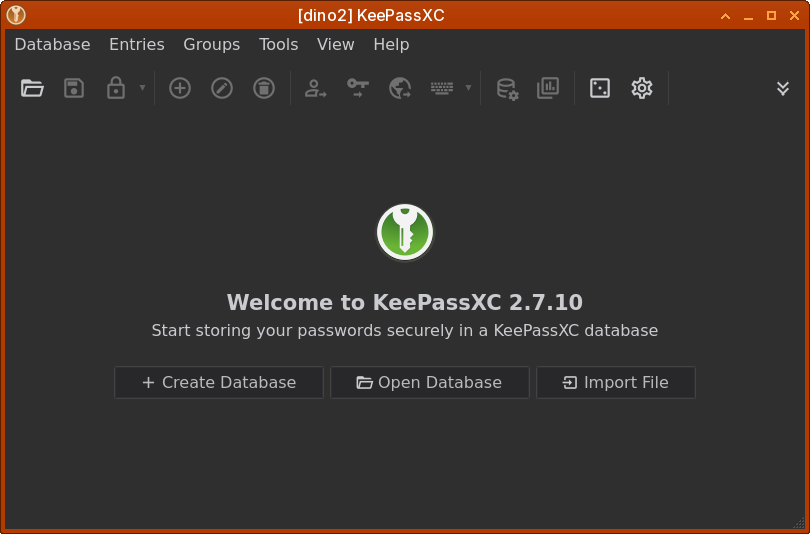Click the Auto-Type keyboard icon
The height and width of the screenshot is (534, 810).
coord(442,88)
